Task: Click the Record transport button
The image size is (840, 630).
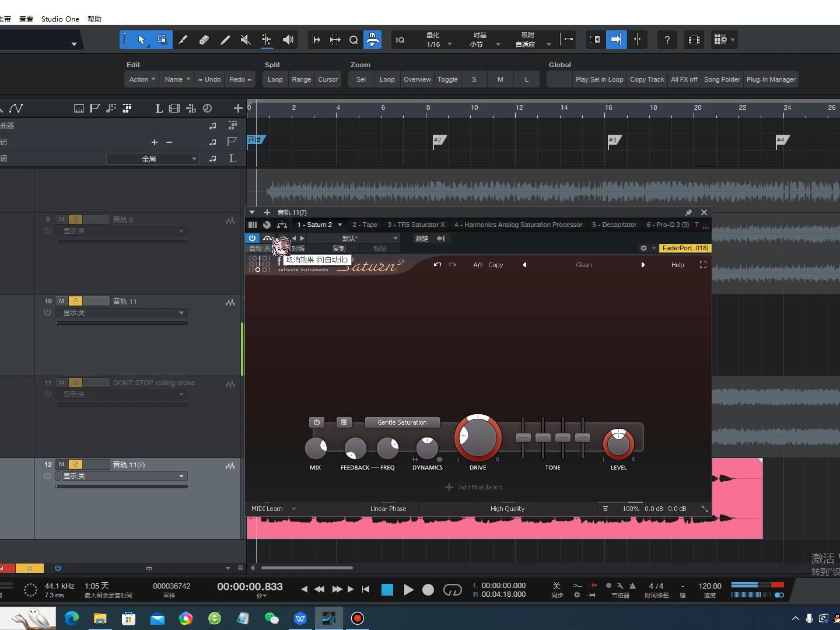Action: [428, 590]
